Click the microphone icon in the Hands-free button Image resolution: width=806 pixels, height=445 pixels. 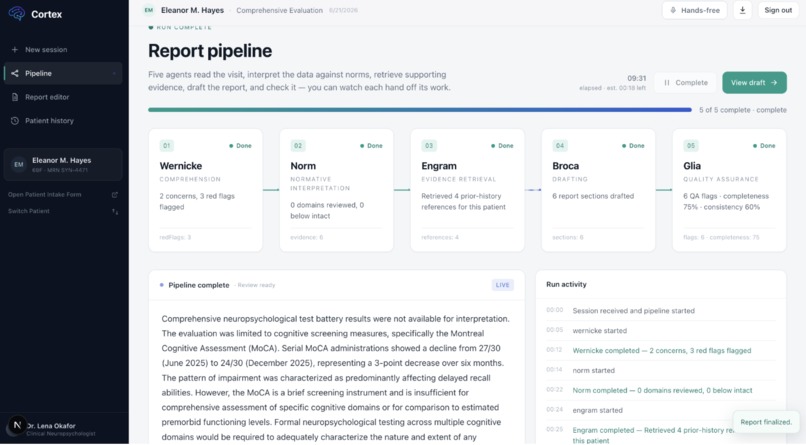[x=673, y=10]
